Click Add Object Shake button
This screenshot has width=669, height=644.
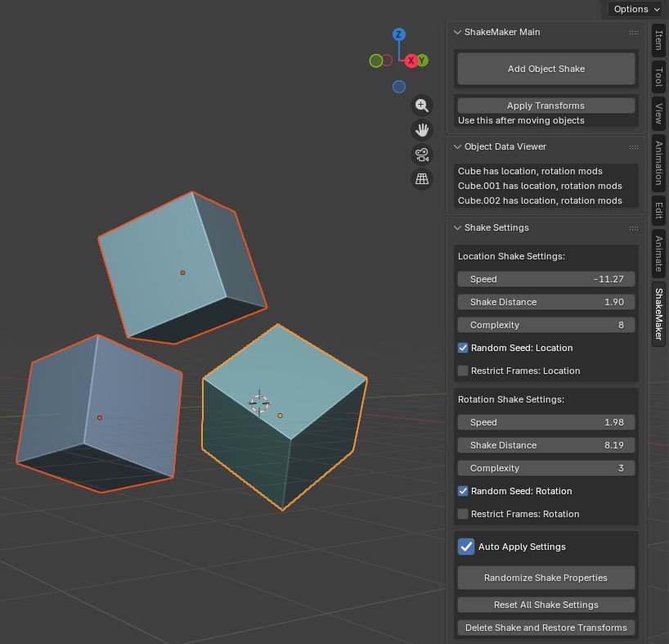546,69
